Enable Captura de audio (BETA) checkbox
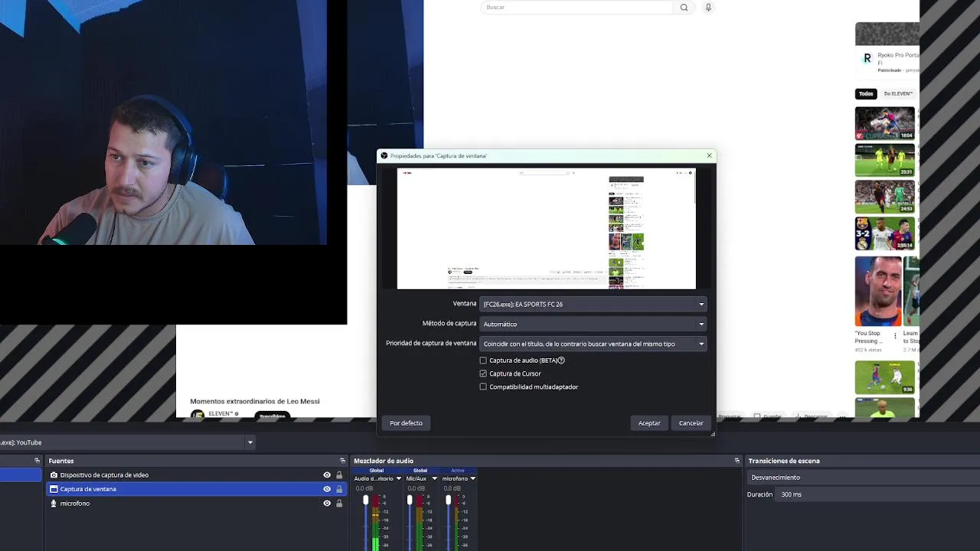 483,360
